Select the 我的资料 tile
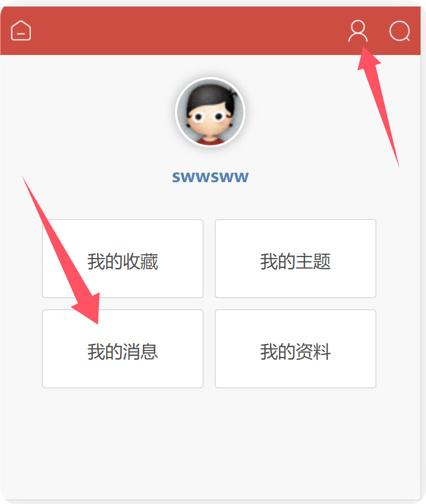426x504 pixels. coord(296,349)
